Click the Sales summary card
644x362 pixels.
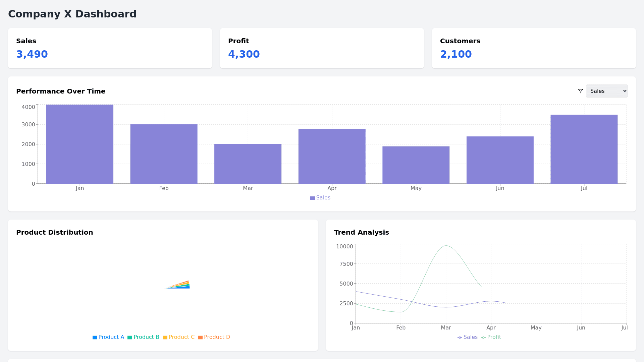click(110, 48)
